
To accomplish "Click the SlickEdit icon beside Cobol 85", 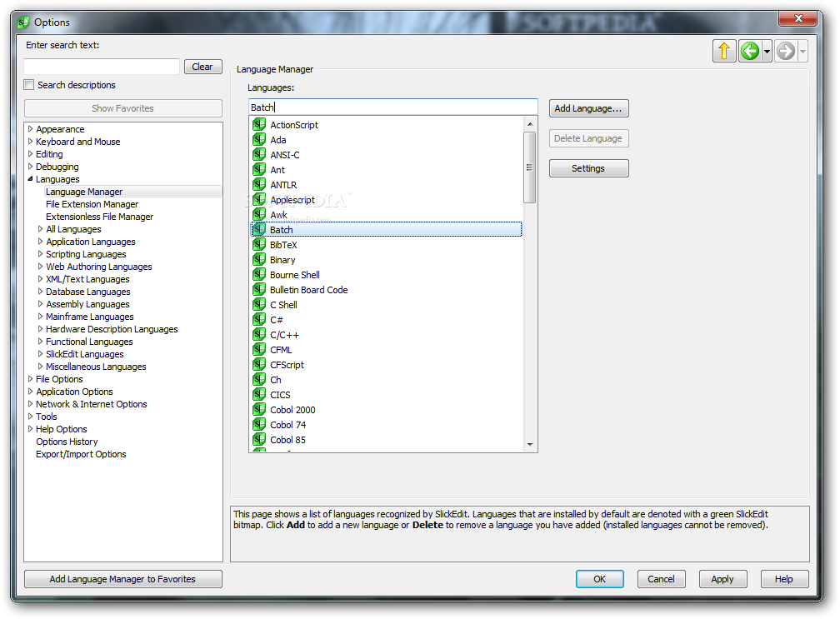I will coord(259,439).
